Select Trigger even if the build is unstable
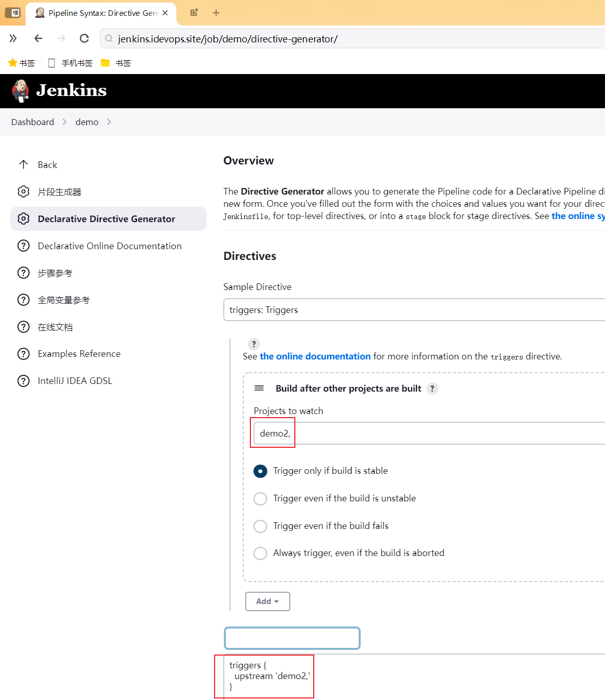The image size is (605, 700). [x=260, y=498]
